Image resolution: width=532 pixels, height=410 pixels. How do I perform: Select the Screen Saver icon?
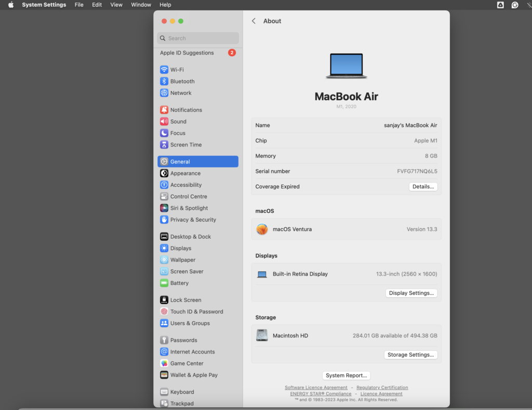point(164,271)
